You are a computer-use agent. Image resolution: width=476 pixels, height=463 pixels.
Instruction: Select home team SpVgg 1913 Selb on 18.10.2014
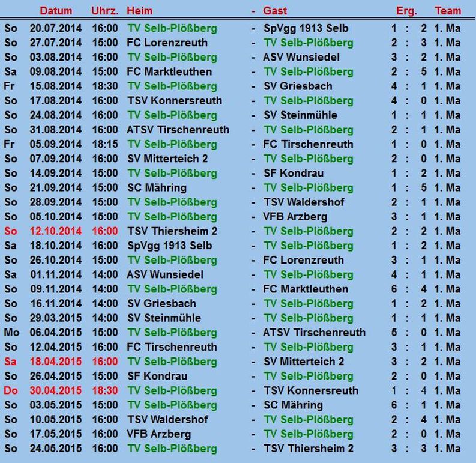click(x=170, y=246)
